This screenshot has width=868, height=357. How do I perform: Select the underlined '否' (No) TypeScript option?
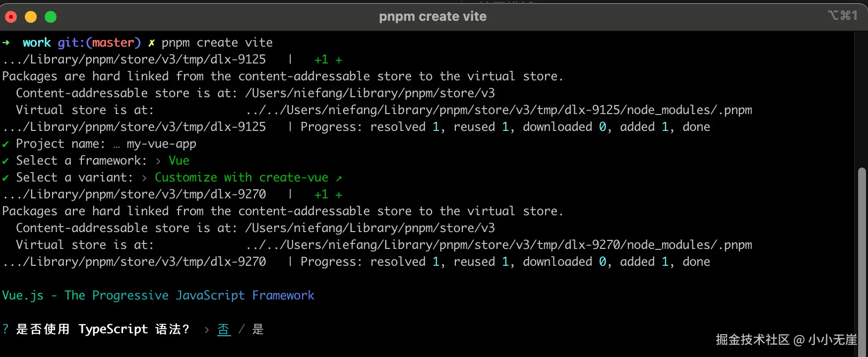(x=224, y=329)
